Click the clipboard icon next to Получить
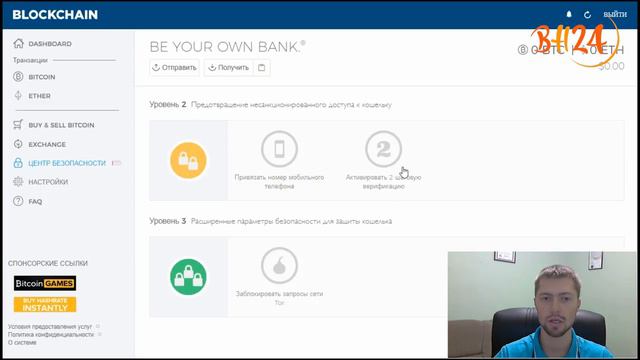640x360 pixels. click(262, 67)
